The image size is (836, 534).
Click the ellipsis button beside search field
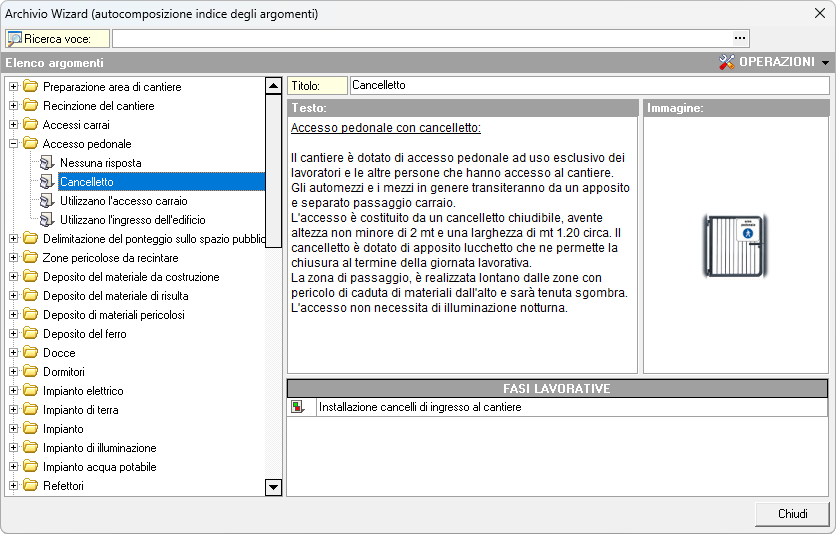(740, 38)
